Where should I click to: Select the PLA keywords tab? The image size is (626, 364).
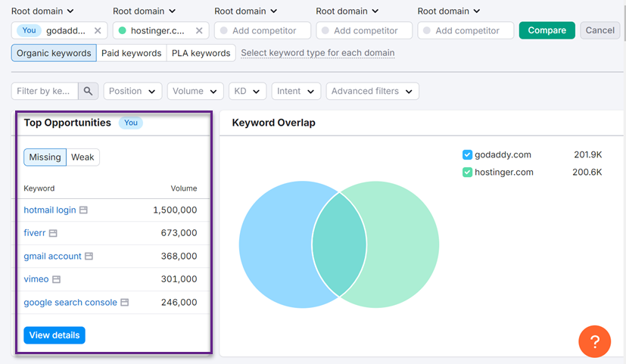coord(201,53)
